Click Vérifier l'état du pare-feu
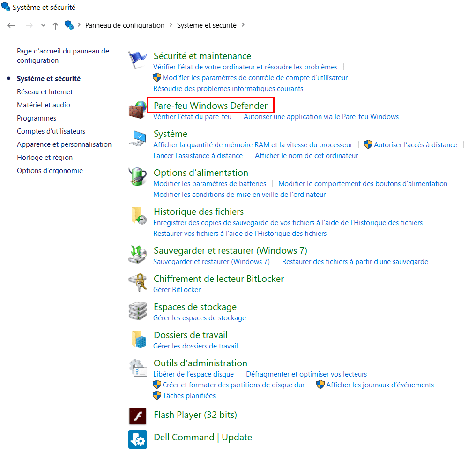Screen dimensions: 476x461 click(192, 117)
